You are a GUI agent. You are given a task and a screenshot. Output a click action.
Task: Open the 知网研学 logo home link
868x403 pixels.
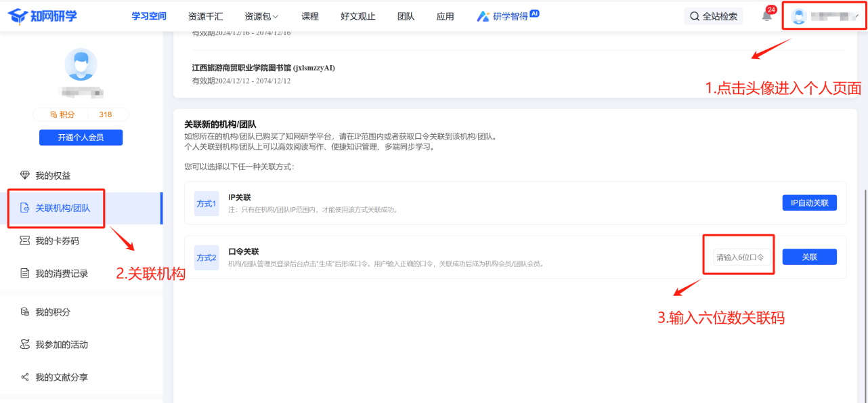click(x=43, y=16)
